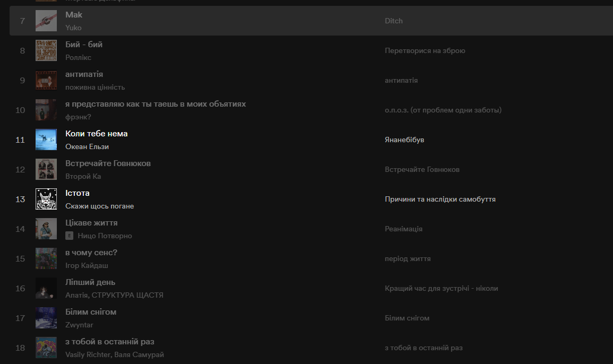Open artist Скажи щось погане
Image resolution: width=613 pixels, height=364 pixels.
pyautogui.click(x=100, y=206)
